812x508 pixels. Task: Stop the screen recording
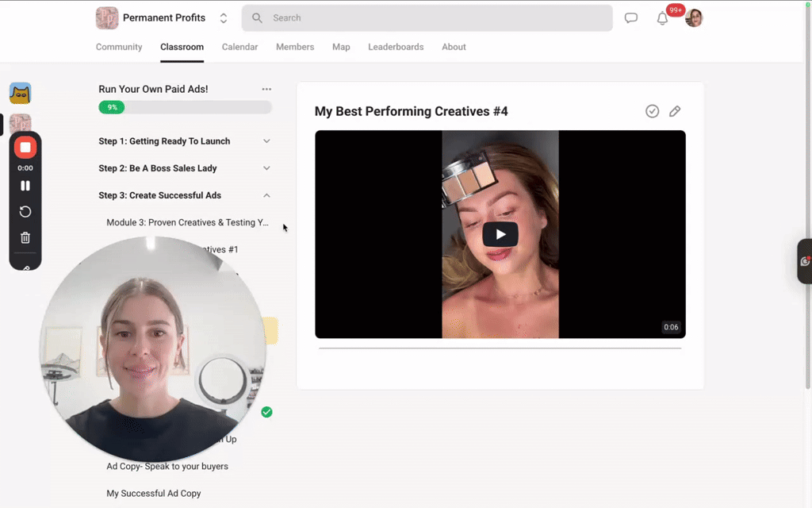pos(25,147)
